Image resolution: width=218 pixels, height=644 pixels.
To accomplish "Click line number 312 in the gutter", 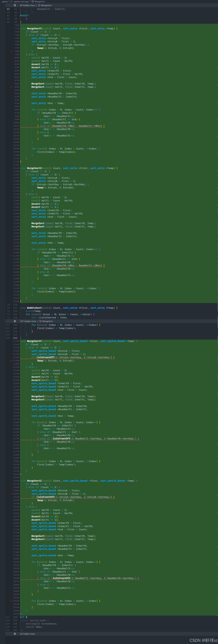I will coord(15,338).
